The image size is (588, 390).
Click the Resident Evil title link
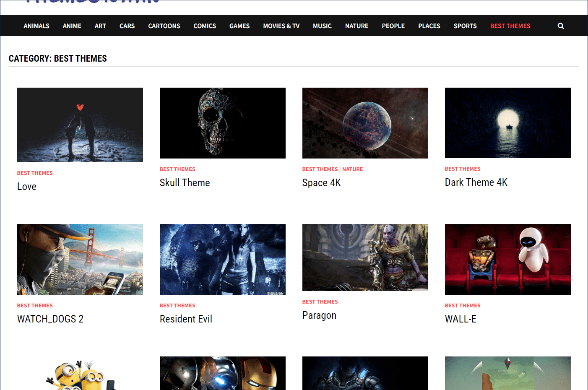coord(186,319)
